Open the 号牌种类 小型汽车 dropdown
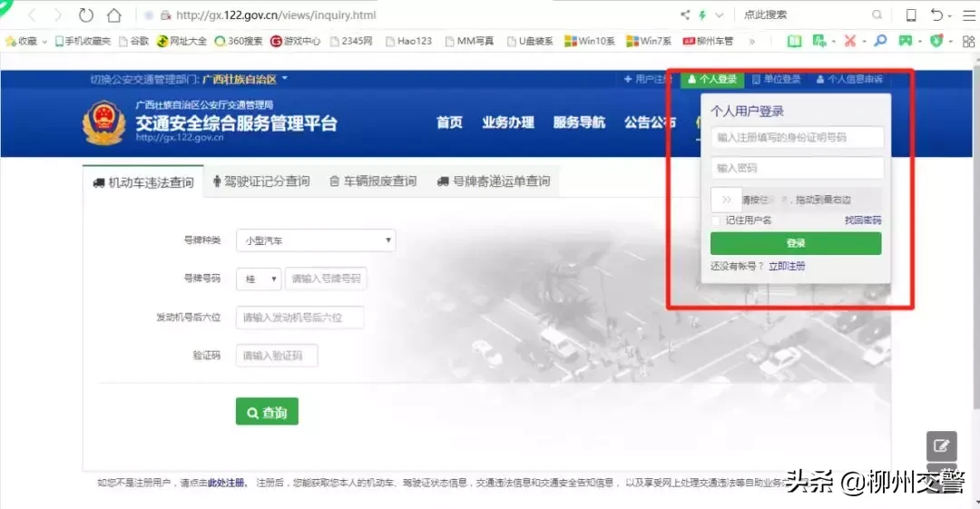This screenshot has height=509, width=980. 316,240
